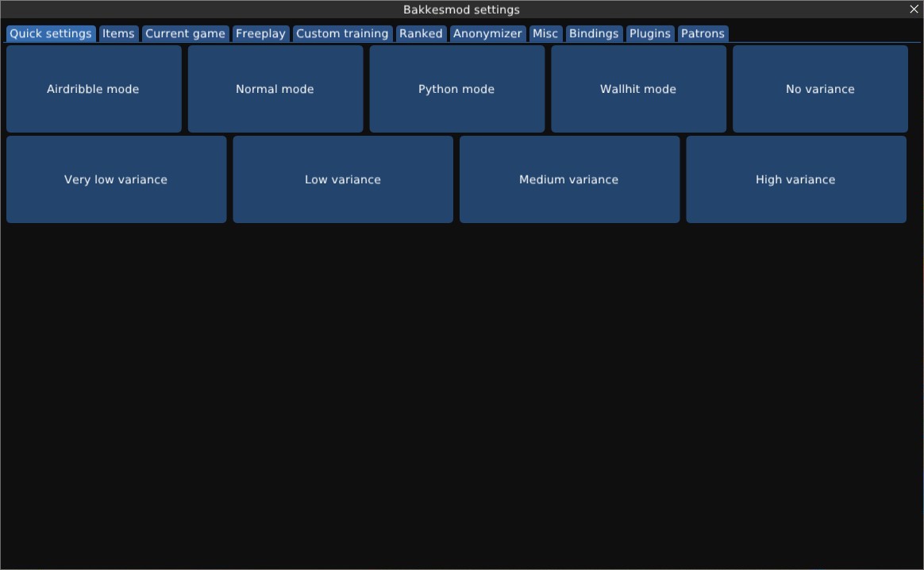Open the Current game tab
This screenshot has height=570, width=924.
(x=185, y=33)
